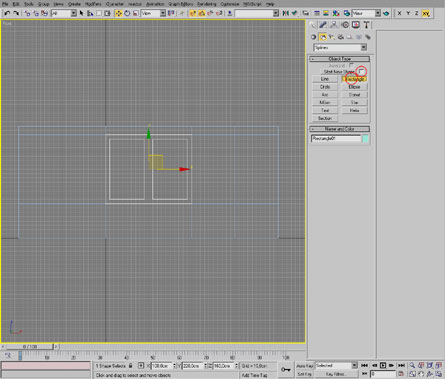
Task: Switch to the Hierarchy command panel
Action: [x=334, y=25]
